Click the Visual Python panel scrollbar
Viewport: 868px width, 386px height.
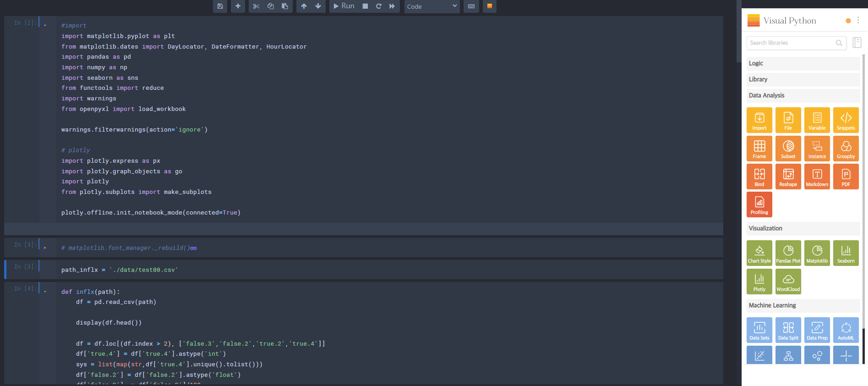click(864, 192)
